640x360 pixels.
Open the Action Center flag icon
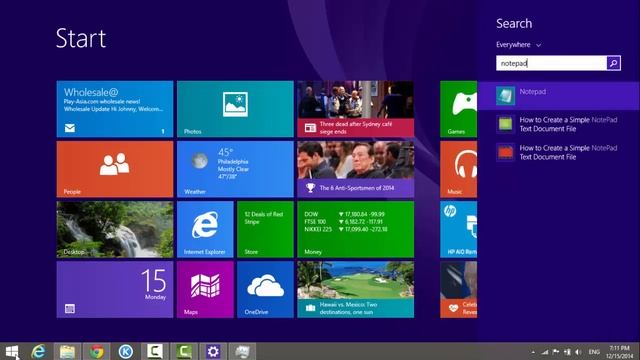pyautogui.click(x=556, y=352)
